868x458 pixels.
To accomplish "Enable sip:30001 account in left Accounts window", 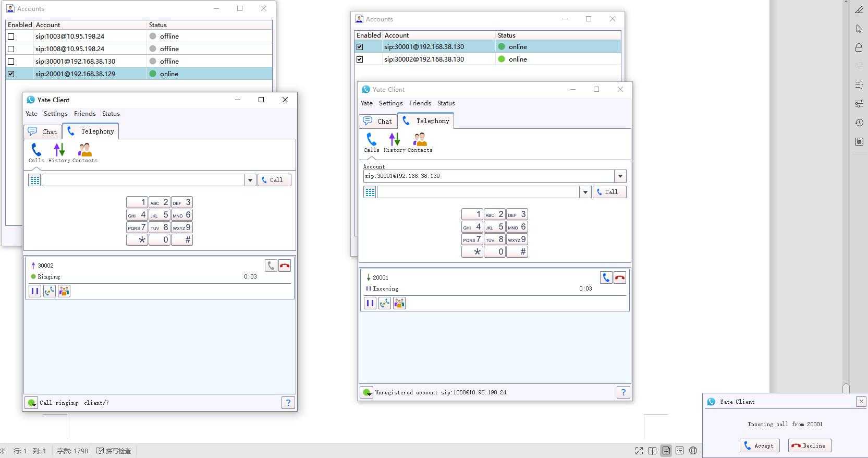I will (11, 62).
